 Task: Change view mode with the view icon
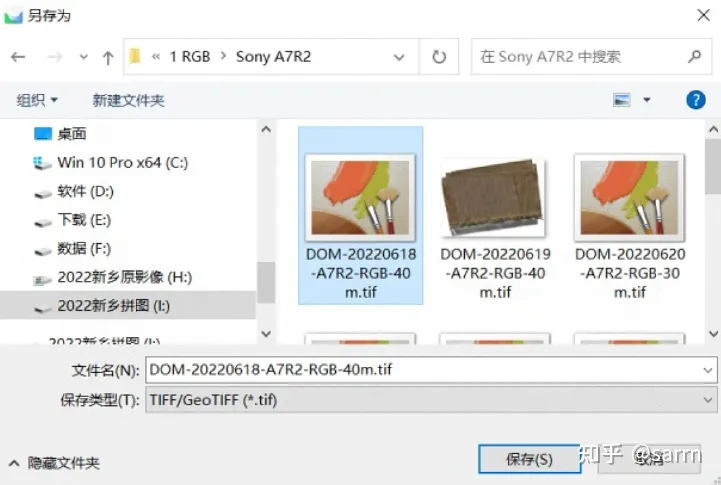(x=622, y=100)
